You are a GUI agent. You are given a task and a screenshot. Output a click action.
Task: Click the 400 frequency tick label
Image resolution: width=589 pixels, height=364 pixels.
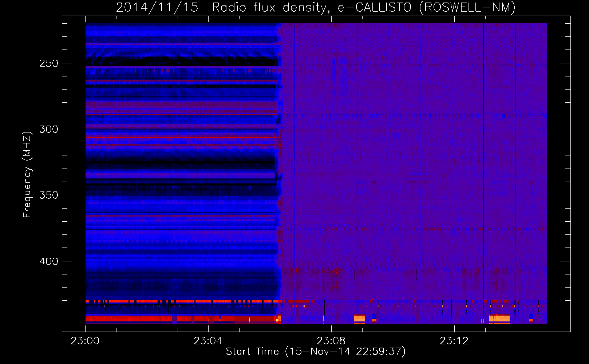point(49,261)
